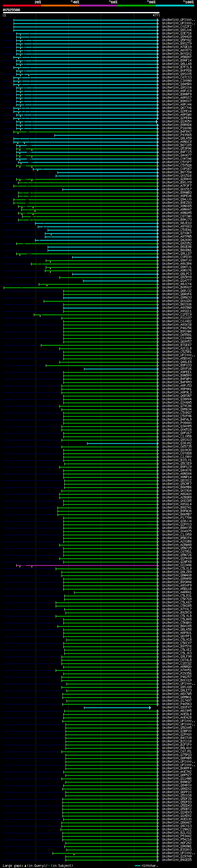Choose the UniRef100_Q6T7D6 hit

pyautogui.click(x=177, y=108)
